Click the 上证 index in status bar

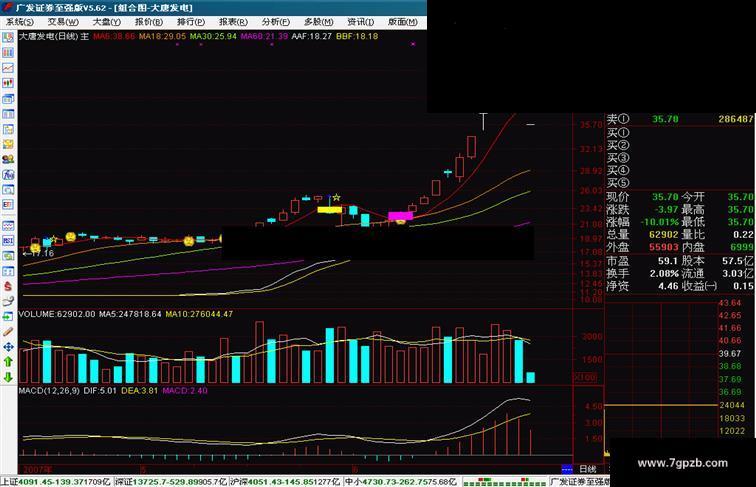(56, 482)
